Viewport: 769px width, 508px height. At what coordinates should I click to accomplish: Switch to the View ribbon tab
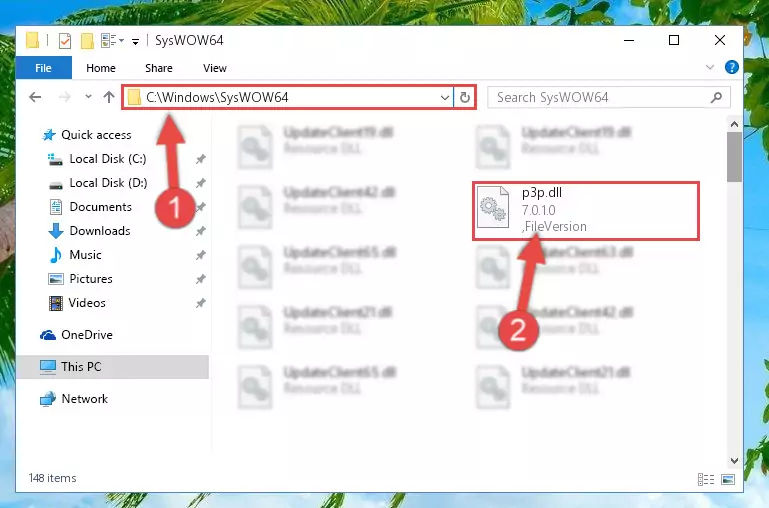coord(215,68)
